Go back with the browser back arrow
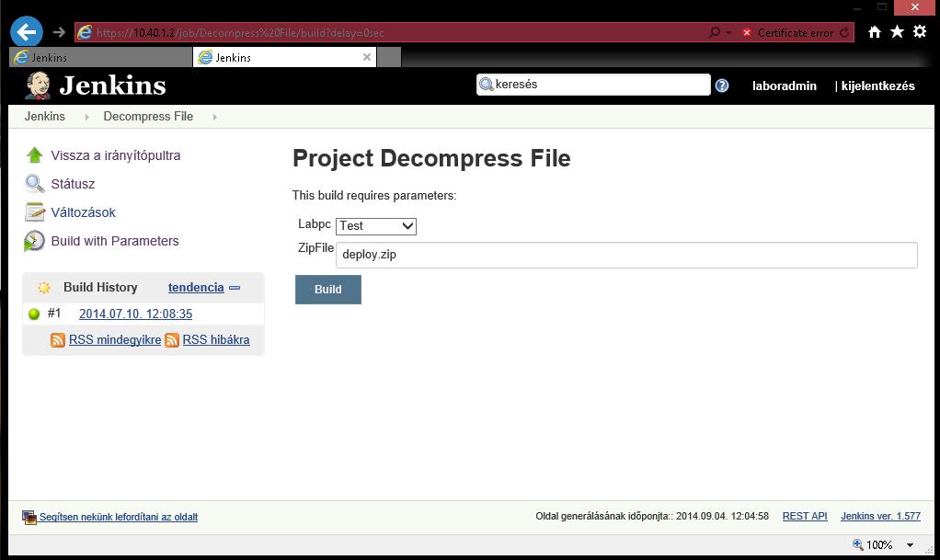 pyautogui.click(x=27, y=32)
